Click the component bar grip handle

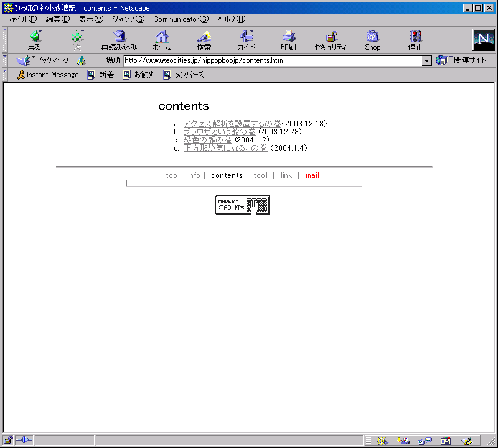click(x=368, y=441)
